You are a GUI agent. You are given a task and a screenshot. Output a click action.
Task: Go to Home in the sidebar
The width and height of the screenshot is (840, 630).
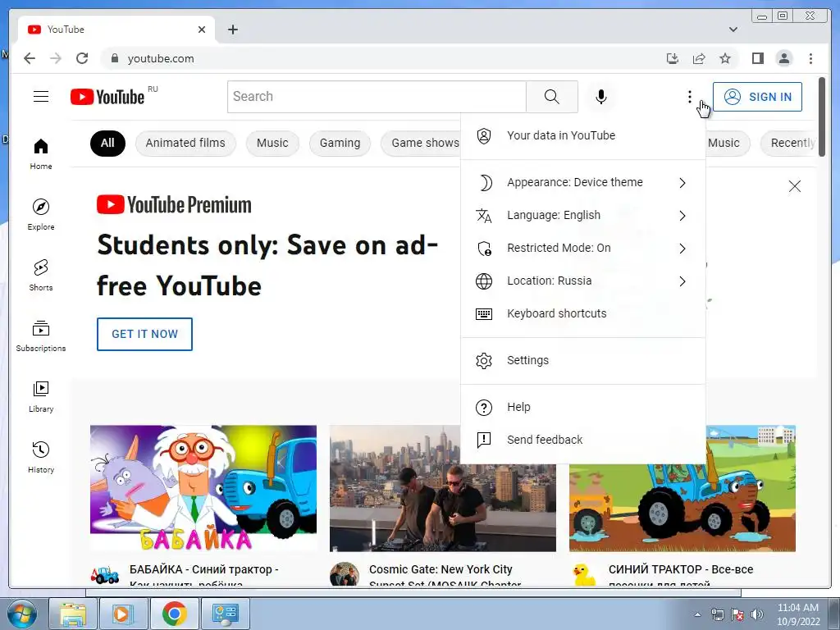click(41, 154)
